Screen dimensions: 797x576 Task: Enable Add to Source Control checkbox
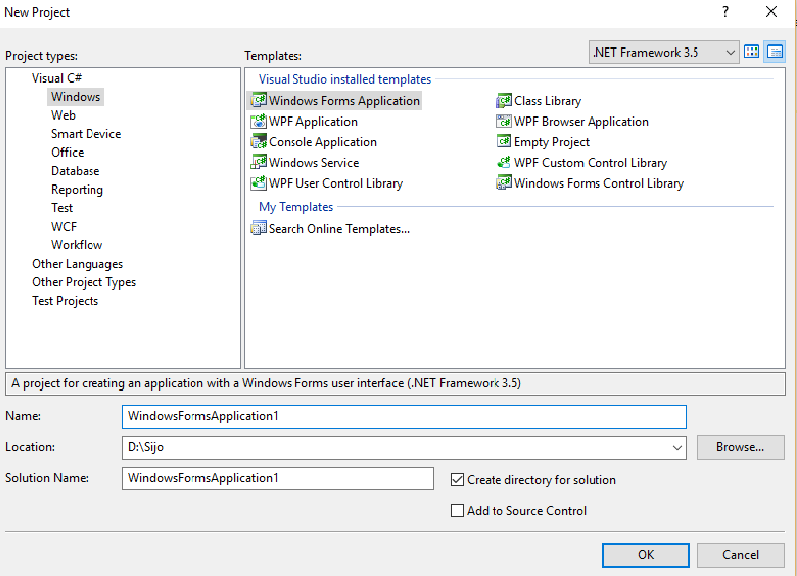[458, 511]
